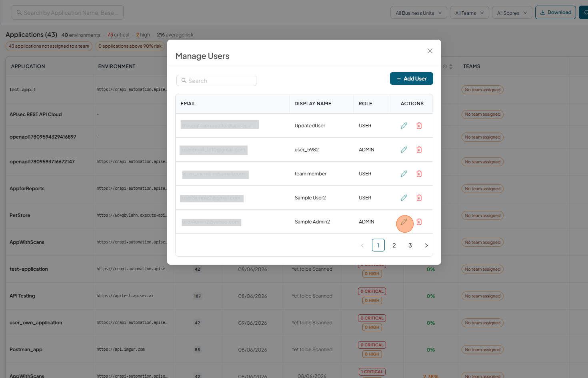Viewport: 588px width, 378px height.
Task: Delete Sample Admin2
Action: (419, 222)
